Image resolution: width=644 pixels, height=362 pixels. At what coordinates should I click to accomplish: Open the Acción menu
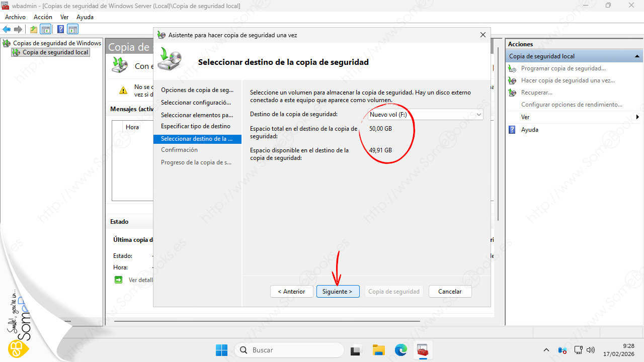pos(43,17)
